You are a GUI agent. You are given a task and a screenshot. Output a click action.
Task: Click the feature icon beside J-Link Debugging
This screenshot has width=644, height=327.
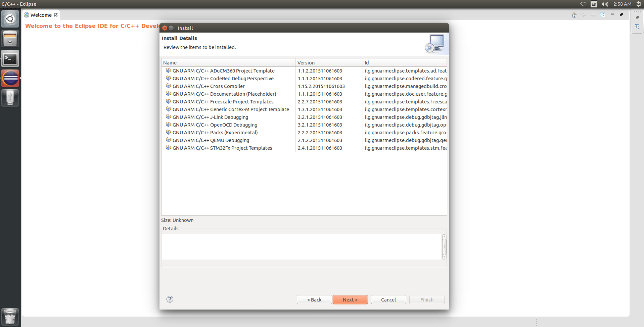[x=169, y=117]
